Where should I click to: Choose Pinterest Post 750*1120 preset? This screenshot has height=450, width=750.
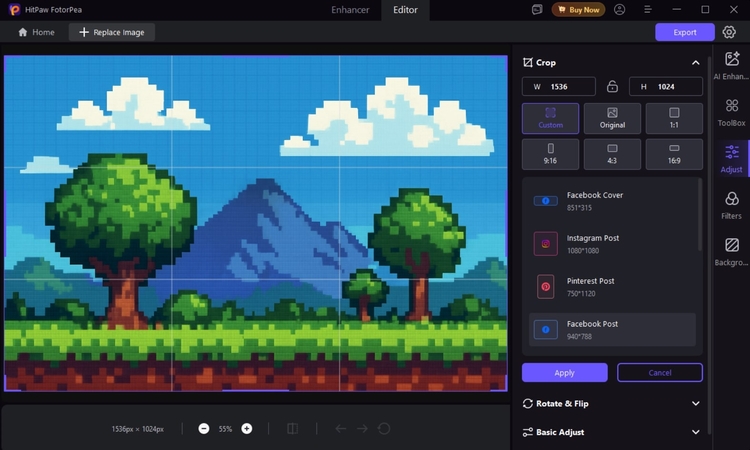612,286
